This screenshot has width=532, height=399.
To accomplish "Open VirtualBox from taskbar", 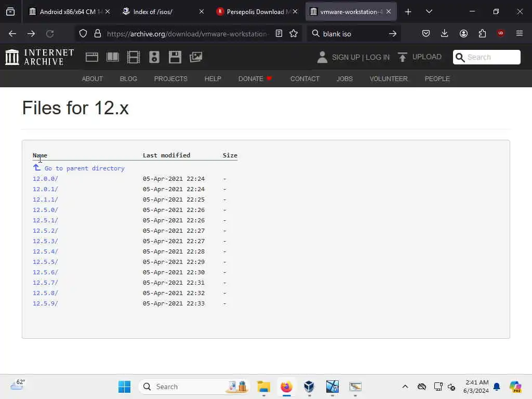I will point(309,387).
